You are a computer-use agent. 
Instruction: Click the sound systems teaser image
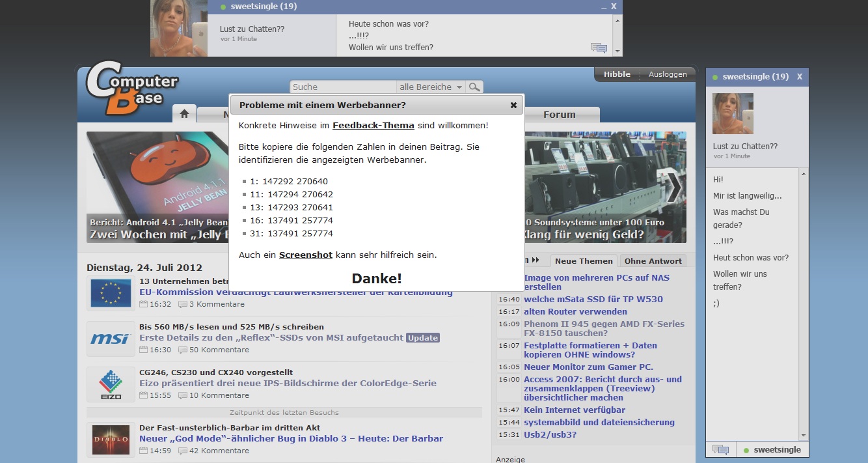coord(605,188)
